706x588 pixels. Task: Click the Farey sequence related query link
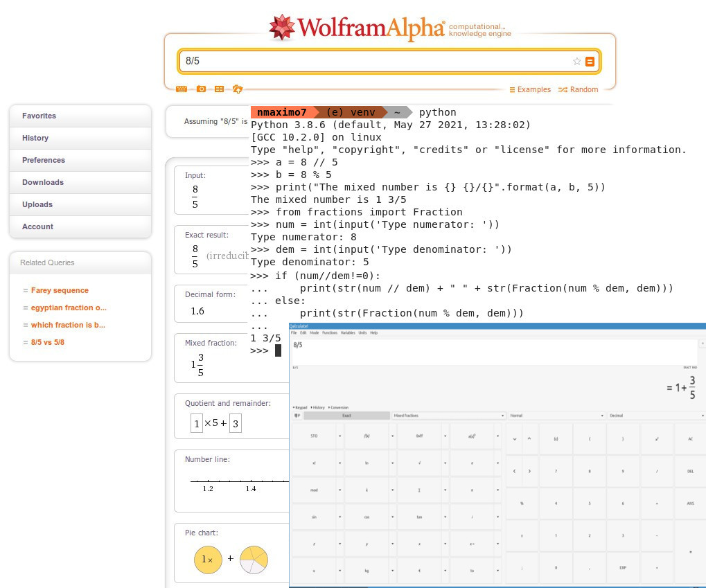60,291
